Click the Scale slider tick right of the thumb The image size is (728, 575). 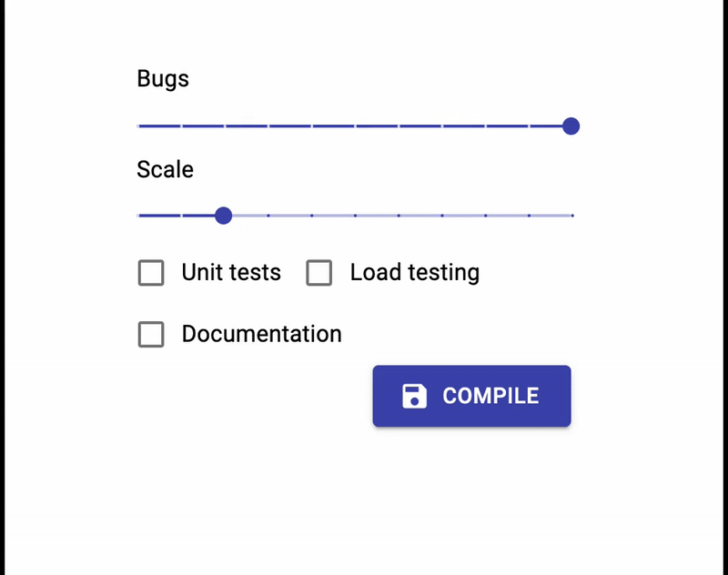pos(268,216)
